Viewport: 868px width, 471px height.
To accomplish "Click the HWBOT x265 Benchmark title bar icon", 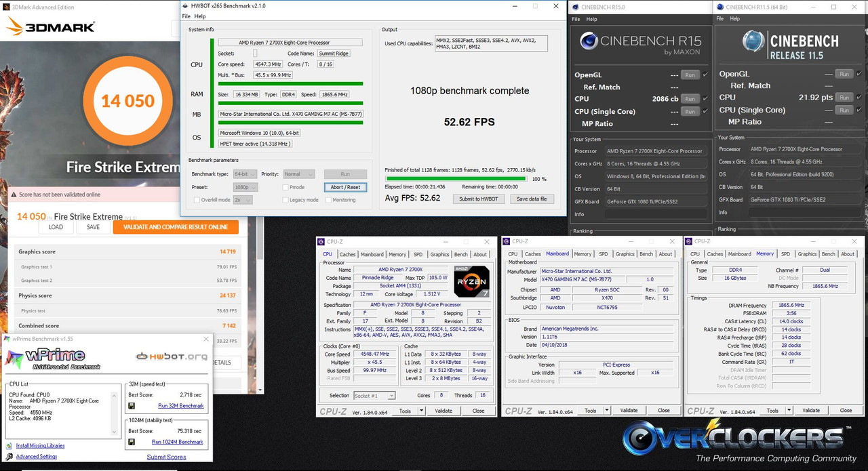I will pos(186,5).
